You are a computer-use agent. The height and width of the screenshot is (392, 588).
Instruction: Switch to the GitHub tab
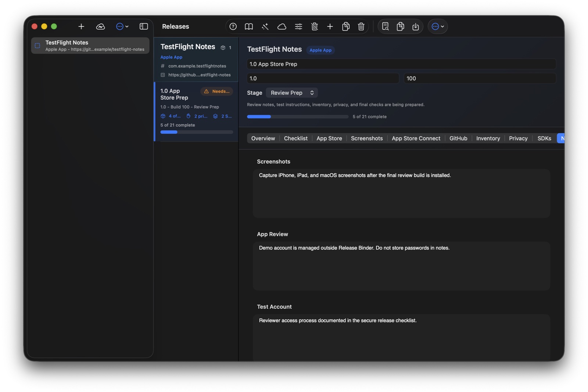pyautogui.click(x=458, y=138)
